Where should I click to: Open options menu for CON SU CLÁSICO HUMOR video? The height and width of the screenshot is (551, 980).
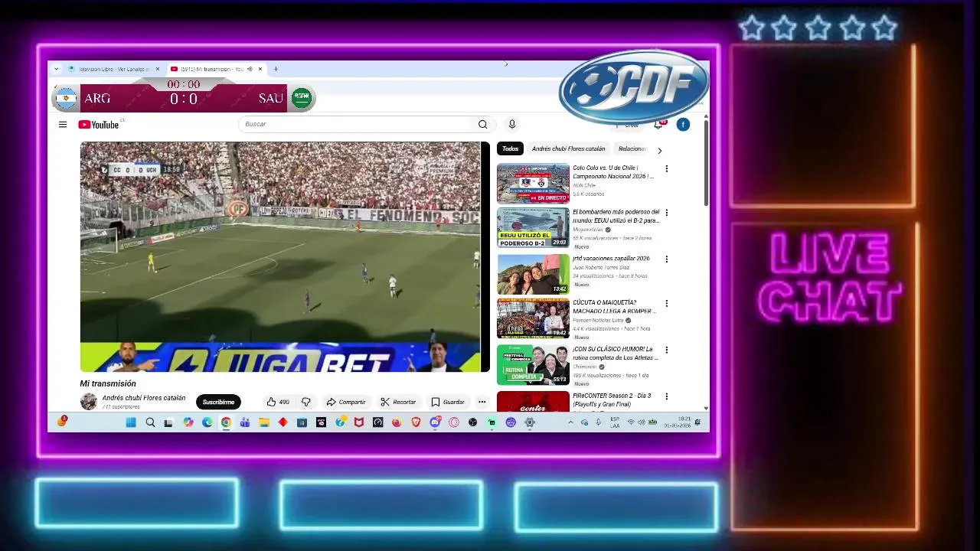666,350
